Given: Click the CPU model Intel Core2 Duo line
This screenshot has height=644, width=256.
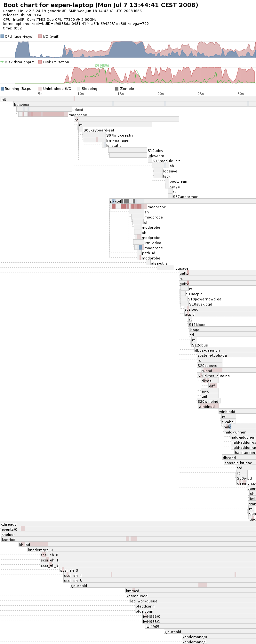Looking at the screenshot, I should point(50,20).
